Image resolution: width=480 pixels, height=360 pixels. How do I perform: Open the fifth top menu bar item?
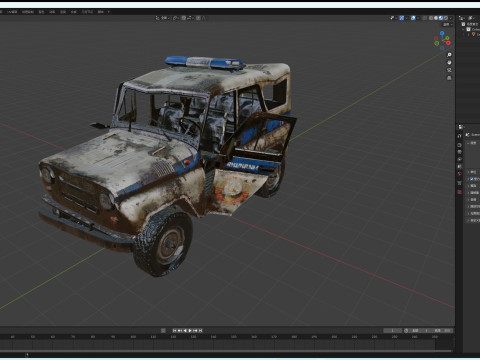[x=52, y=12]
